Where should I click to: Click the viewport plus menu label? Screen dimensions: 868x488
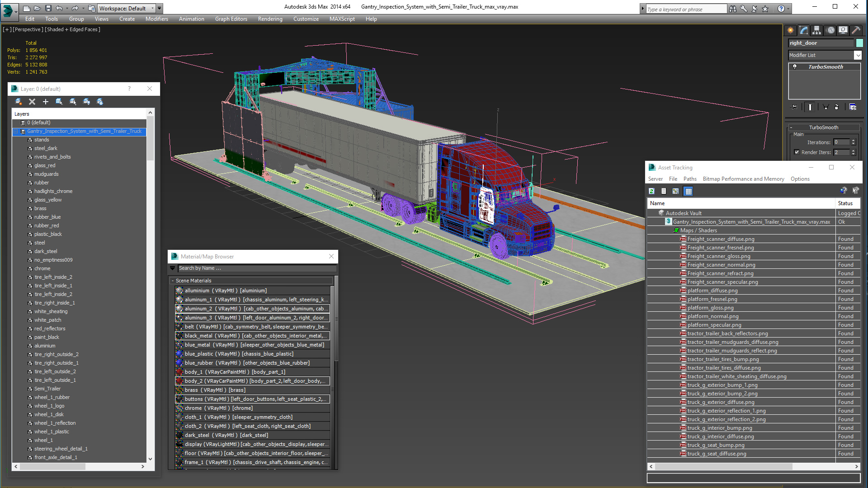click(x=7, y=29)
